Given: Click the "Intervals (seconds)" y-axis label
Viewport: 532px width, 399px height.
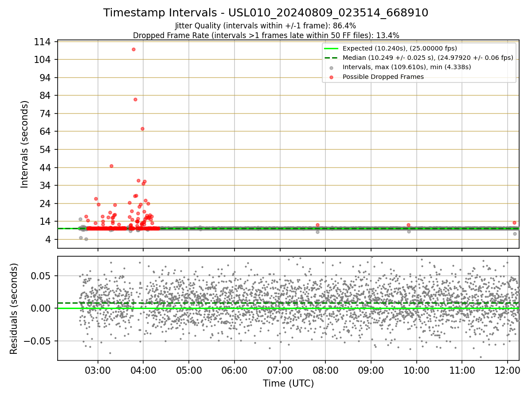Looking at the screenshot, I should 25,144.
